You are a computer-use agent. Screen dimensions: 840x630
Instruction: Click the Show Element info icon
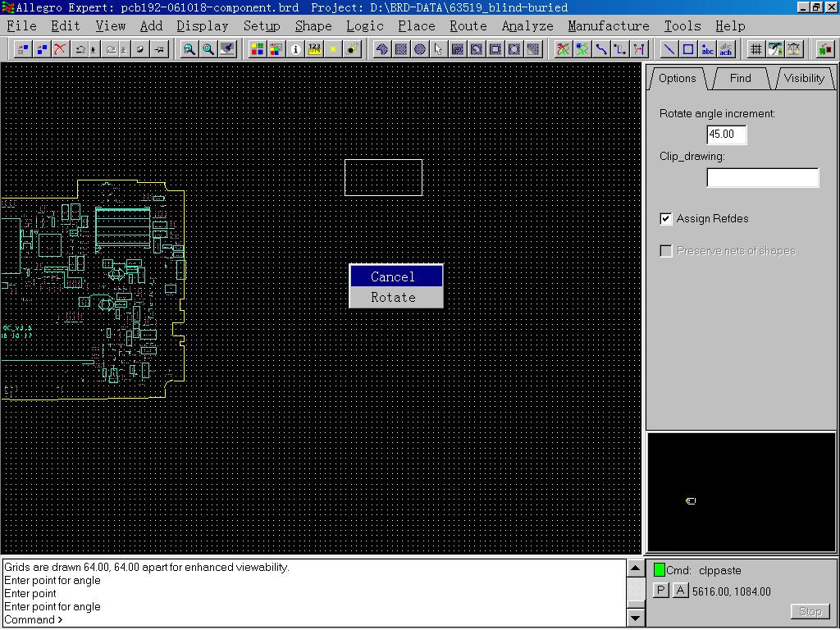coord(295,49)
